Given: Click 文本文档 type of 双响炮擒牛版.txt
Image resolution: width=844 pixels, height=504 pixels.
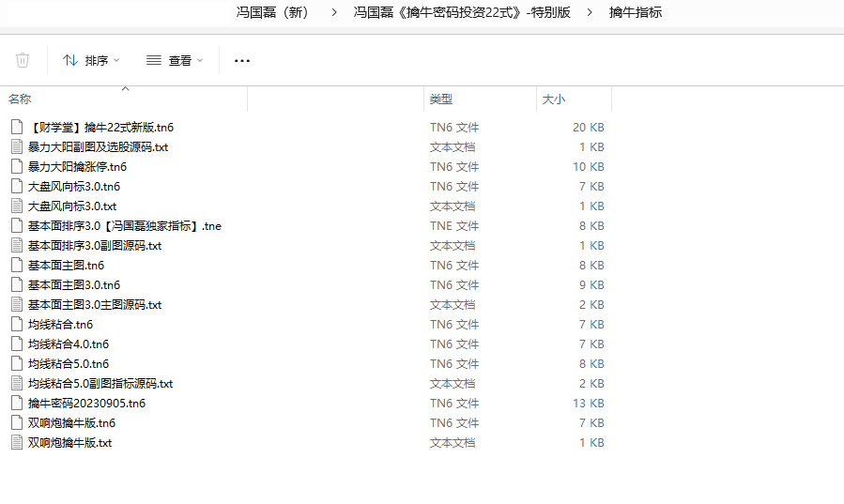Looking at the screenshot, I should pos(453,443).
